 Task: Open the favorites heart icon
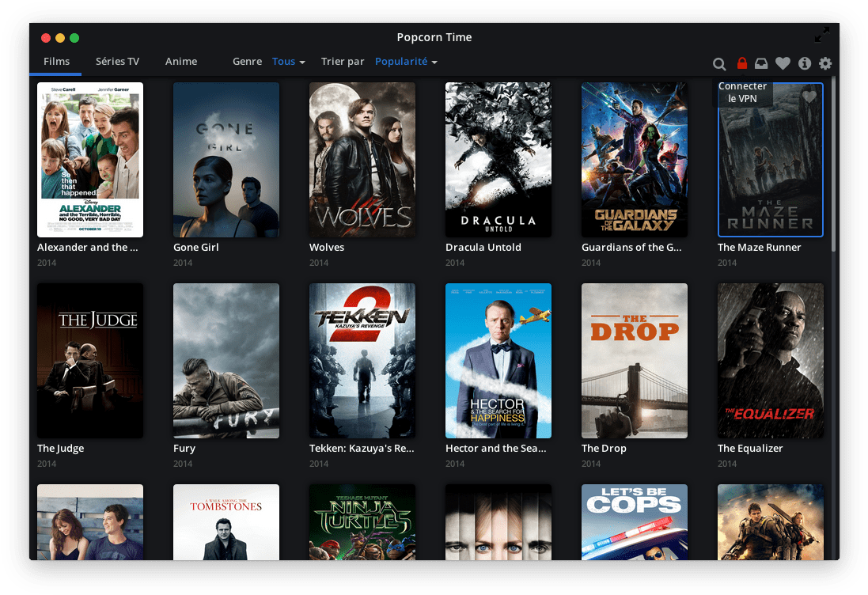click(783, 63)
